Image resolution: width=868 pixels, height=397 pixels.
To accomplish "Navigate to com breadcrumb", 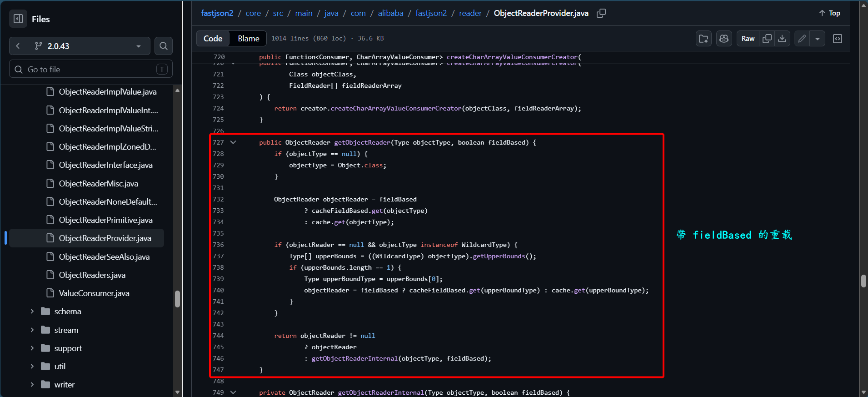I will point(358,13).
